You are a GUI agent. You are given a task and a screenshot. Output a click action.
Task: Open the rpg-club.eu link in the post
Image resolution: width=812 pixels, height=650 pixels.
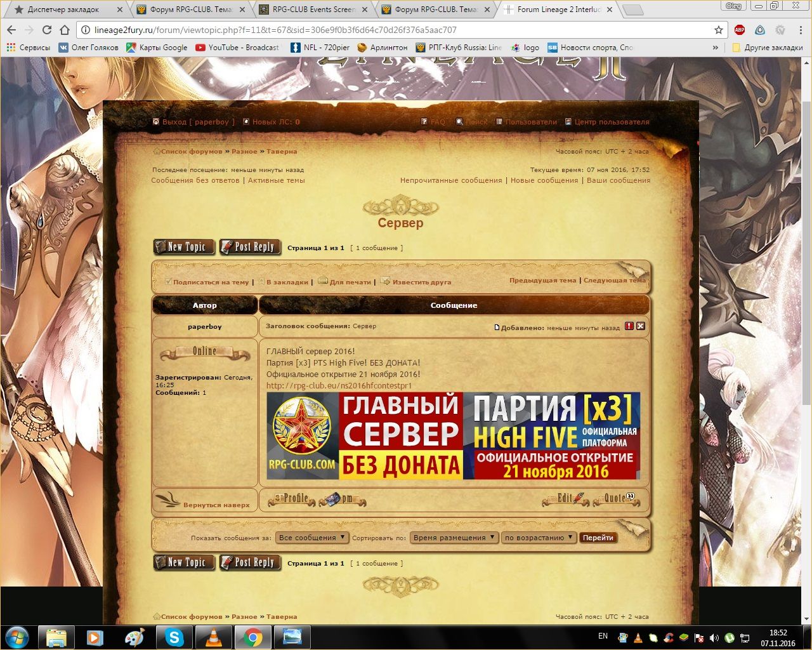[339, 385]
